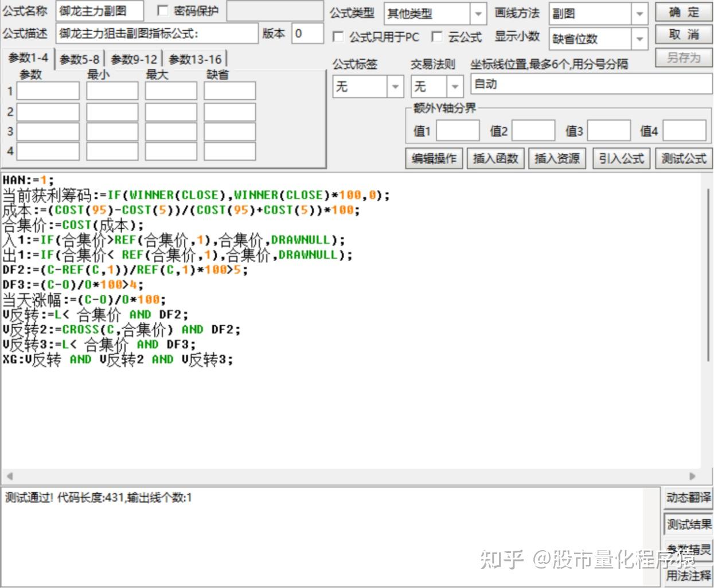Click the 坐标线位置 field showing 自动
This screenshot has width=714, height=588.
click(x=591, y=84)
